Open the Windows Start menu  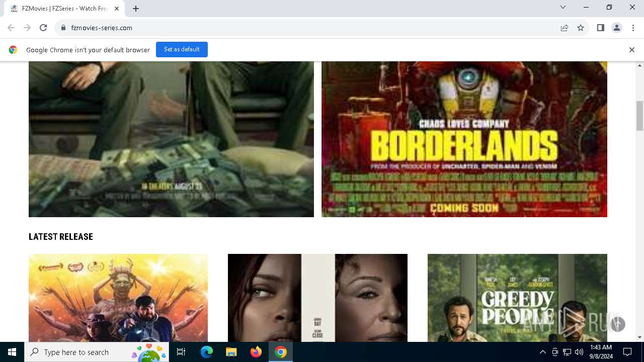pyautogui.click(x=12, y=352)
